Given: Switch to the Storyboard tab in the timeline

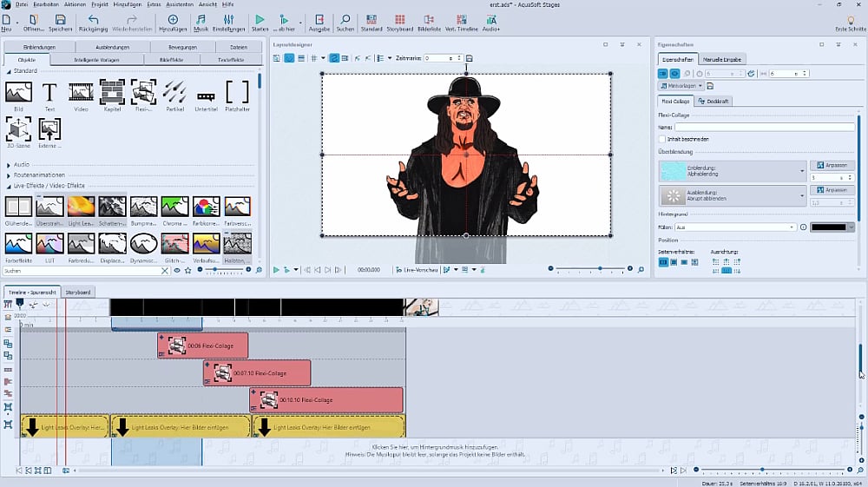Looking at the screenshot, I should pos(78,292).
